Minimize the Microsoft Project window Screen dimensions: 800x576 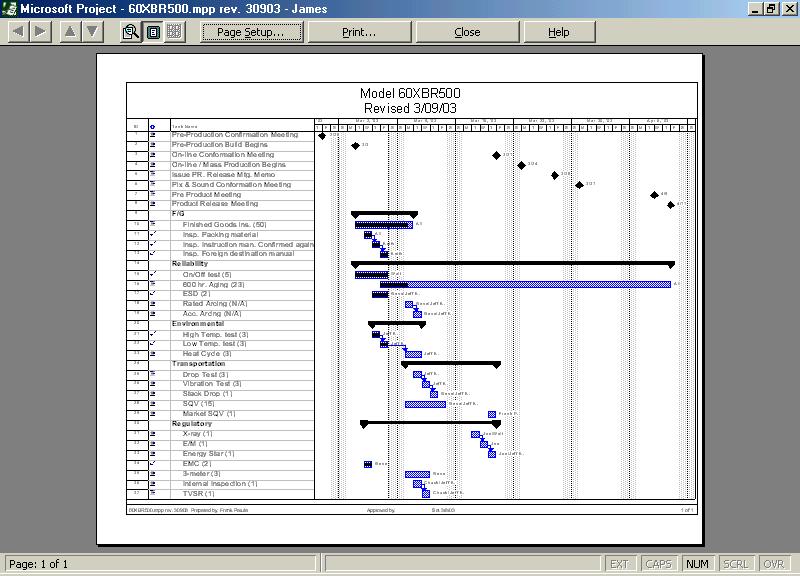(755, 9)
